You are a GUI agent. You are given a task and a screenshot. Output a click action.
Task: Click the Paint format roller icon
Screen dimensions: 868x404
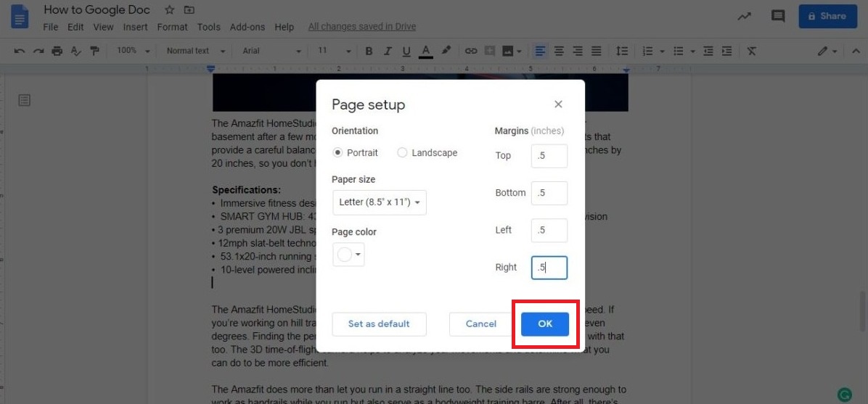94,51
